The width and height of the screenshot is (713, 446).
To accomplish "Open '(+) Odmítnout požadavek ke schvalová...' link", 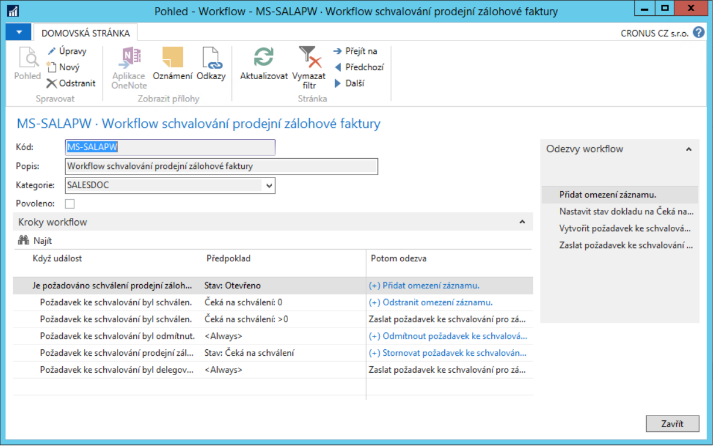I will [x=447, y=336].
